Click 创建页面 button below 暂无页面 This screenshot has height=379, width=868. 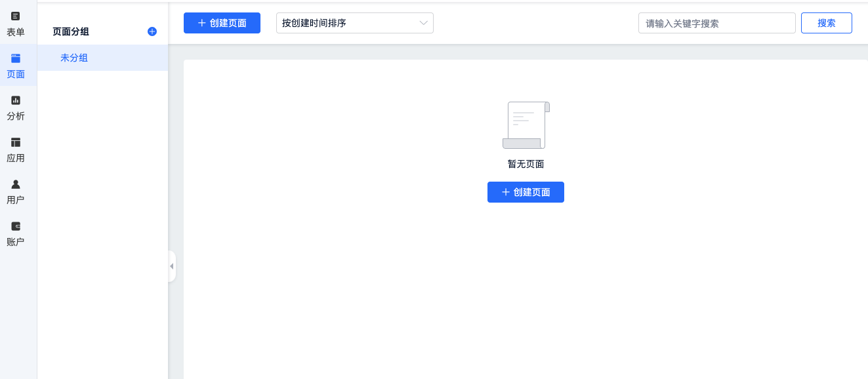(526, 192)
